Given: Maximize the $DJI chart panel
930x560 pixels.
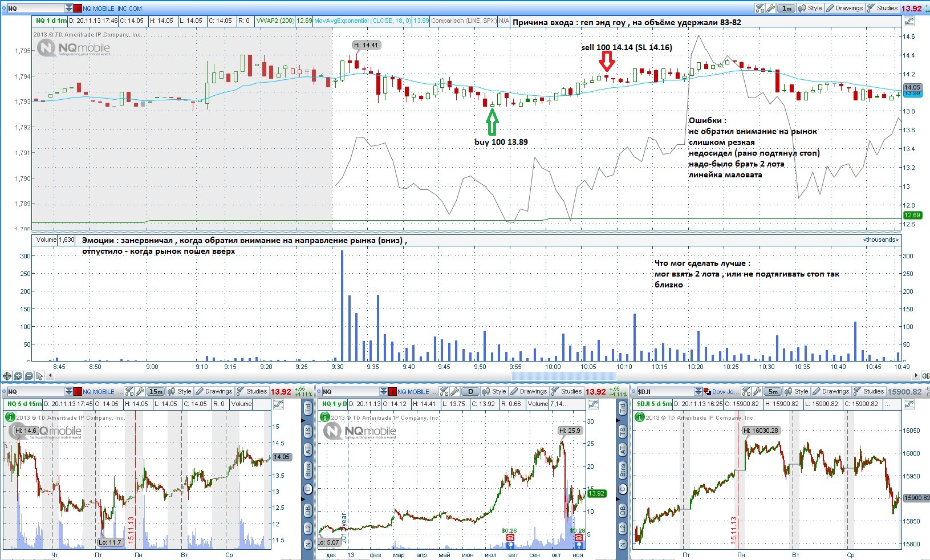Looking at the screenshot, I should (x=908, y=404).
